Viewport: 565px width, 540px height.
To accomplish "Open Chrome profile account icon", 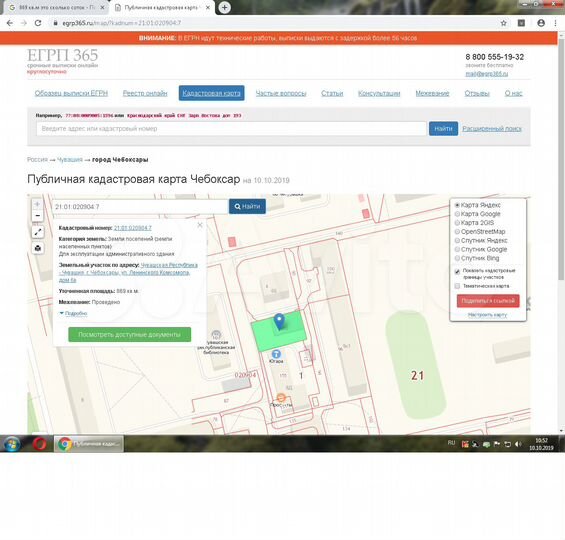I will click(x=541, y=23).
